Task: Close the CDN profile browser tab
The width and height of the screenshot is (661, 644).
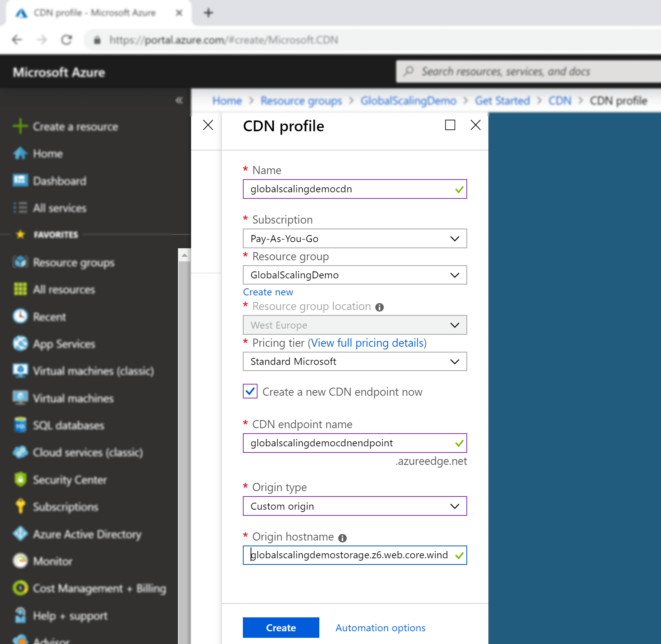Action: click(x=179, y=13)
